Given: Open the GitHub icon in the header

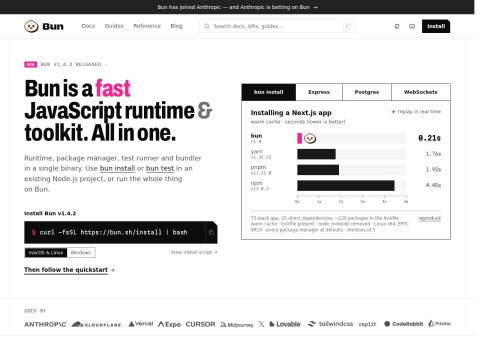Looking at the screenshot, I should (397, 26).
